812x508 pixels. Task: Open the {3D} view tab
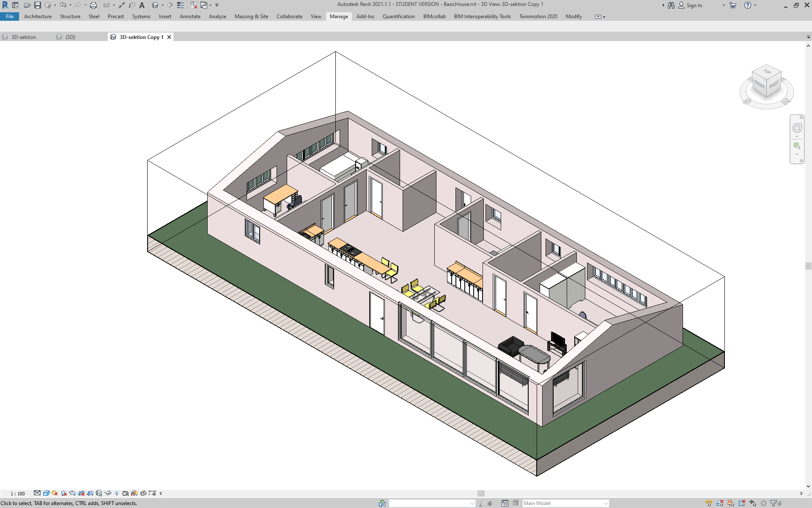click(70, 37)
